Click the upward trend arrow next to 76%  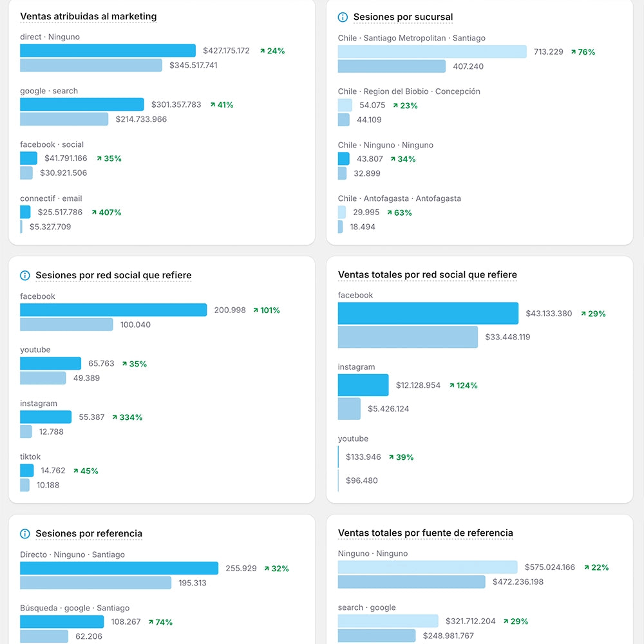(x=573, y=52)
